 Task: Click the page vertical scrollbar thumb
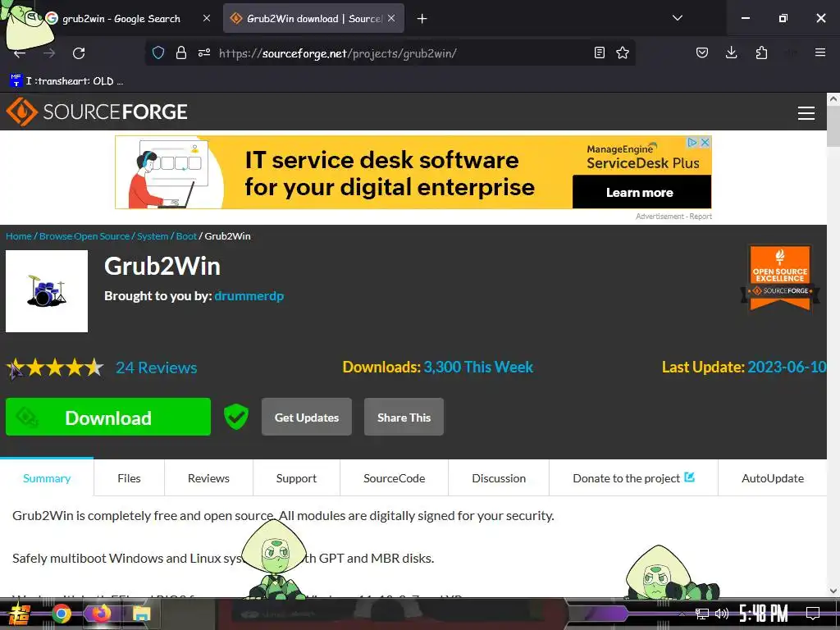pos(833,126)
